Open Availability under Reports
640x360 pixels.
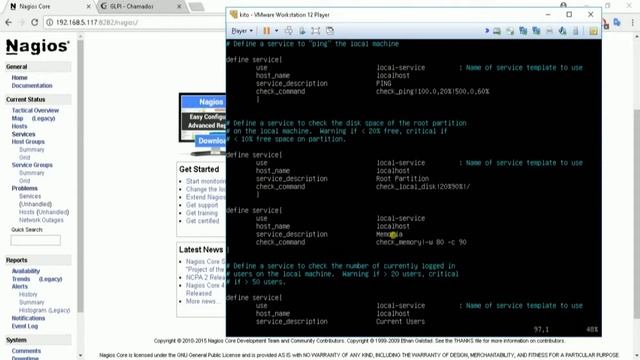(x=26, y=271)
